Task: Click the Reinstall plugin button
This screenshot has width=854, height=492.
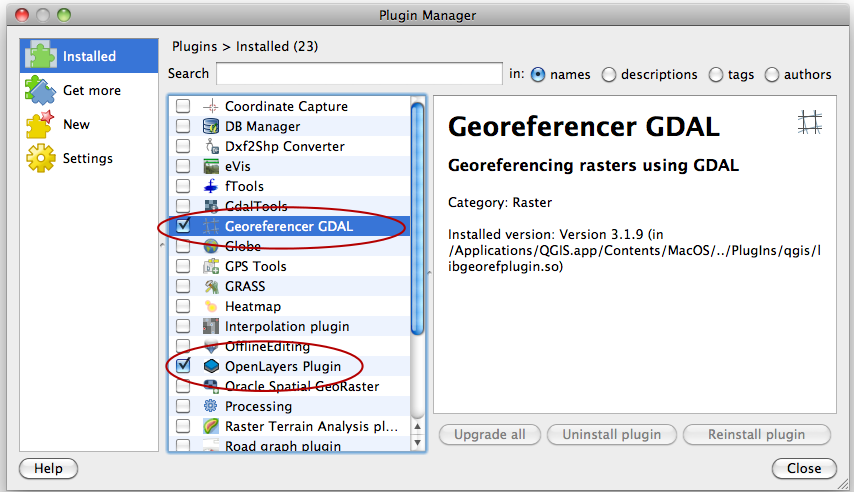Action: [x=757, y=434]
